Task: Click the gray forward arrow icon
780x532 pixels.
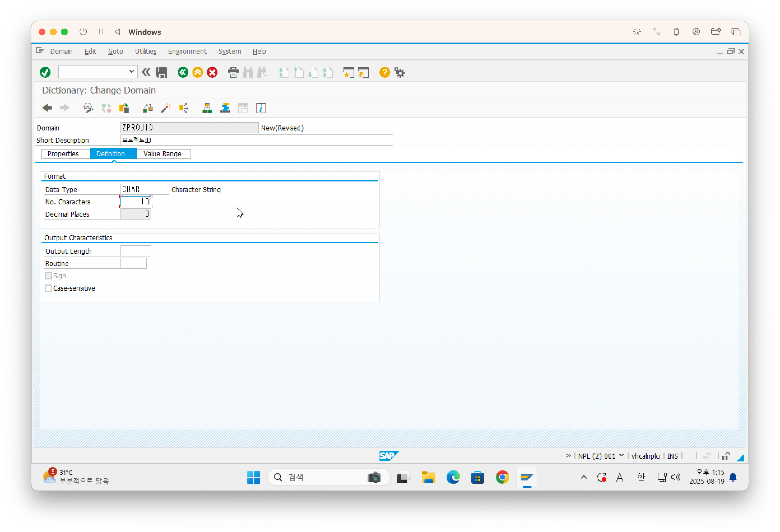Action: coord(64,108)
